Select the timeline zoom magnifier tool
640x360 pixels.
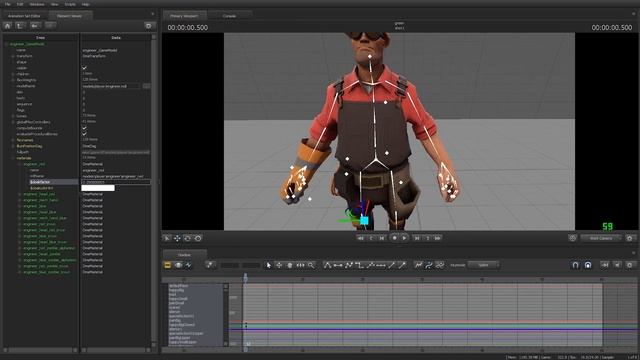tap(311, 265)
